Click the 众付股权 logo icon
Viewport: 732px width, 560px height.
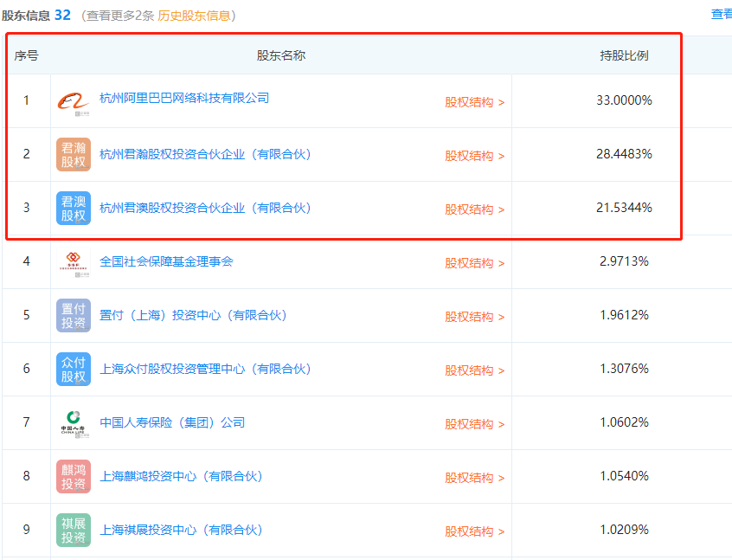(74, 370)
